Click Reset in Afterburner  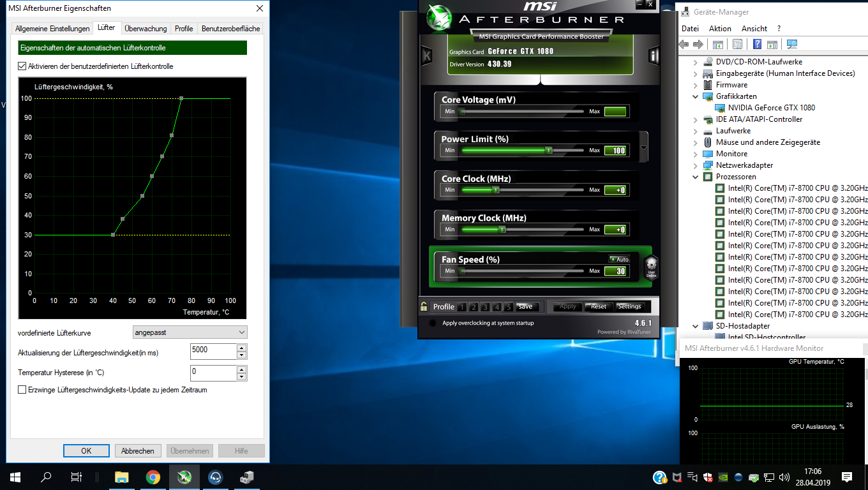coord(599,306)
